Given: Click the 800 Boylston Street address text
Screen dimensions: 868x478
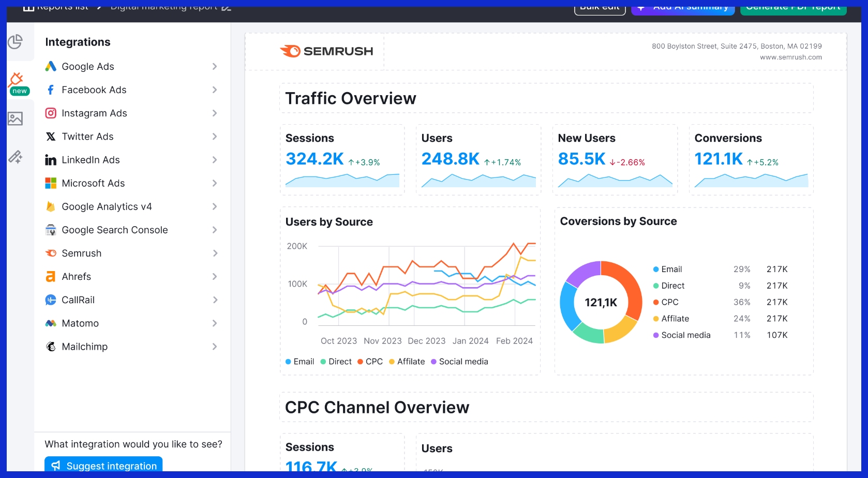Looking at the screenshot, I should tap(737, 46).
